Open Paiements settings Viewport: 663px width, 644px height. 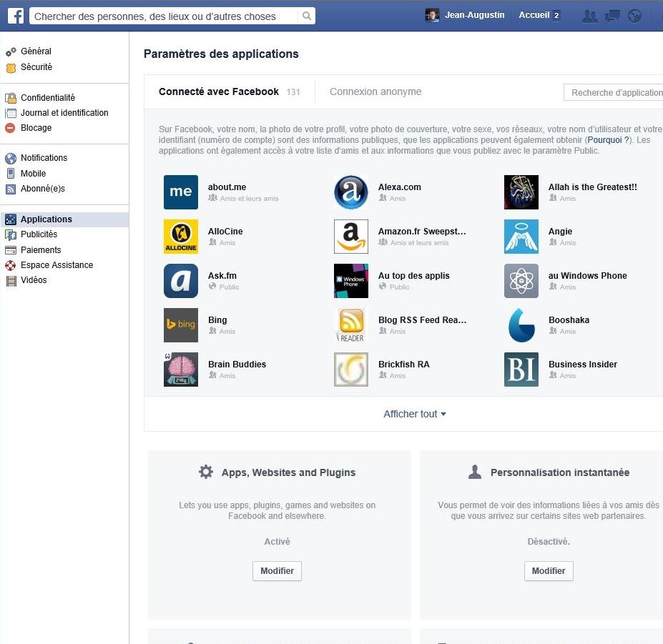pos(41,249)
